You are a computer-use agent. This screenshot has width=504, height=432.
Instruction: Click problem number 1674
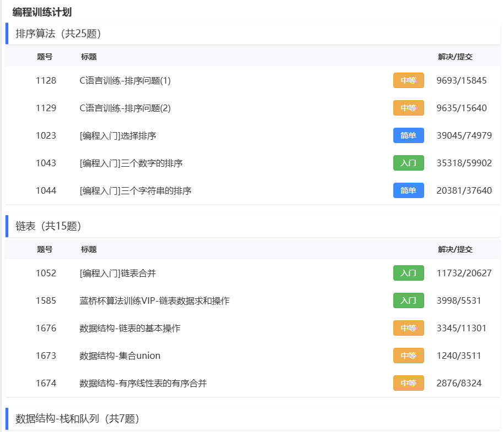coord(46,383)
